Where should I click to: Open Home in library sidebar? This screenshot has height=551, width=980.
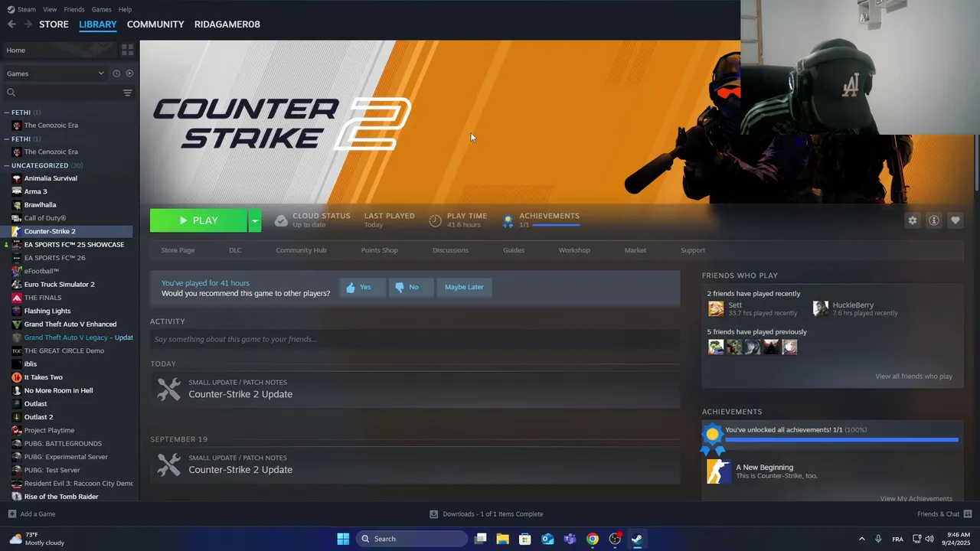(60, 50)
